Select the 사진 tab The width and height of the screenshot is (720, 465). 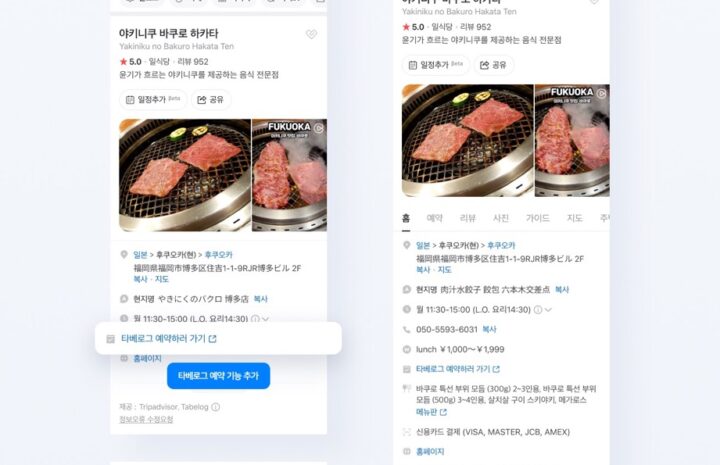tap(501, 218)
